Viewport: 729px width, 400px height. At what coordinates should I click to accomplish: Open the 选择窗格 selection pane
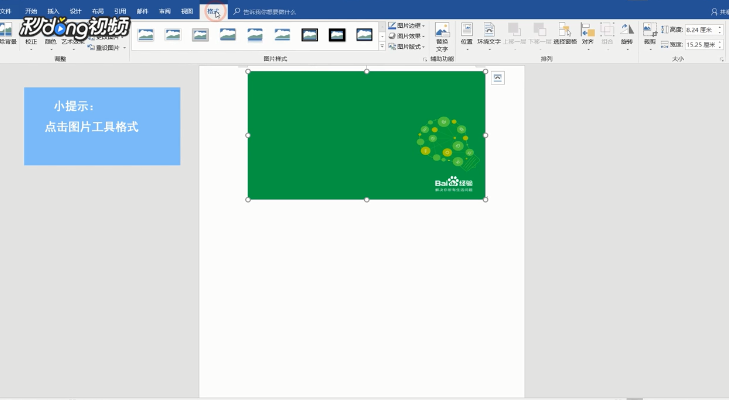pos(565,34)
